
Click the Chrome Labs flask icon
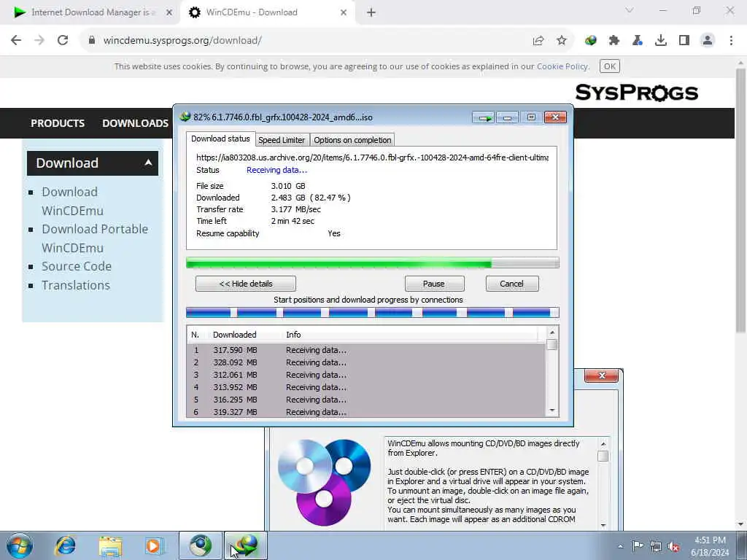tap(638, 41)
